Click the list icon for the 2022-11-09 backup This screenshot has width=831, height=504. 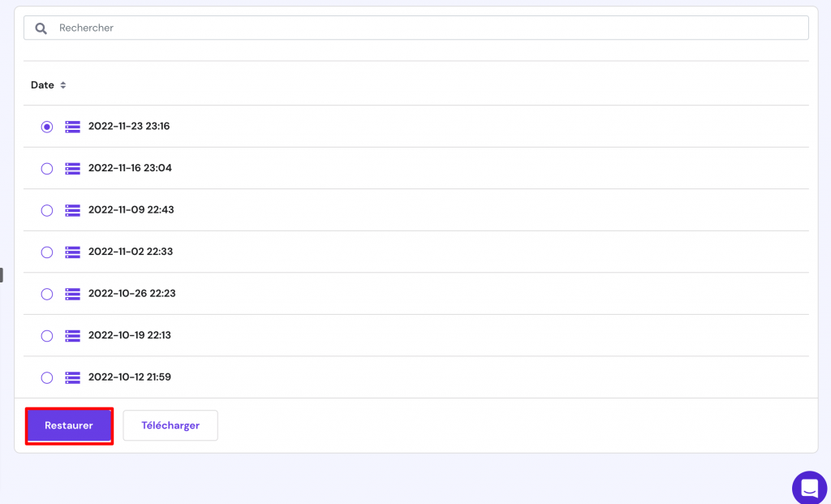pyautogui.click(x=72, y=210)
